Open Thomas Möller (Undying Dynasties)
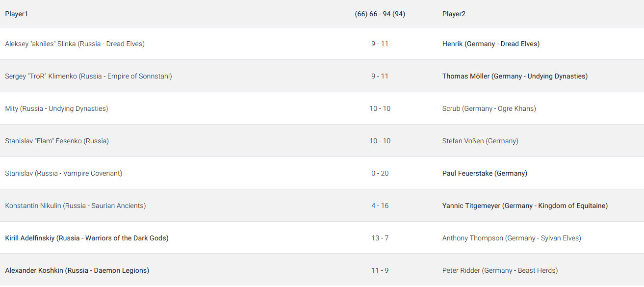 (x=515, y=76)
